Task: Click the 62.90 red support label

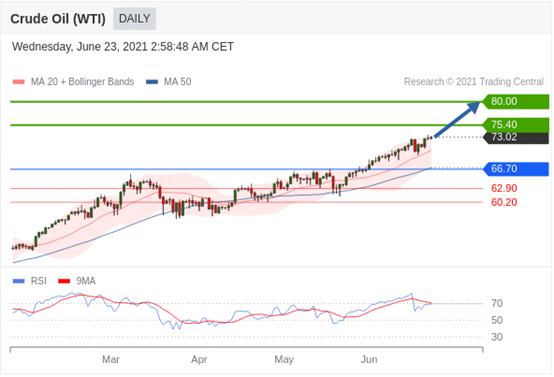Action: 504,188
